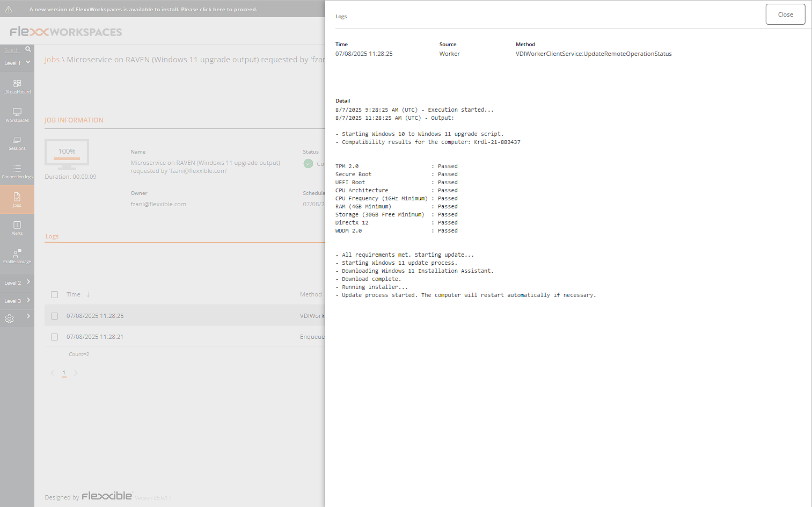The image size is (812, 507).
Task: Click the 'Secure Boot' result line
Action: click(x=397, y=175)
